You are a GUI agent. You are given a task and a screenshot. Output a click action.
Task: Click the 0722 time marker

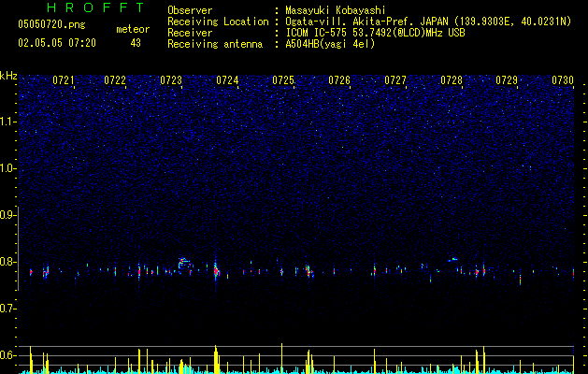[x=115, y=79]
